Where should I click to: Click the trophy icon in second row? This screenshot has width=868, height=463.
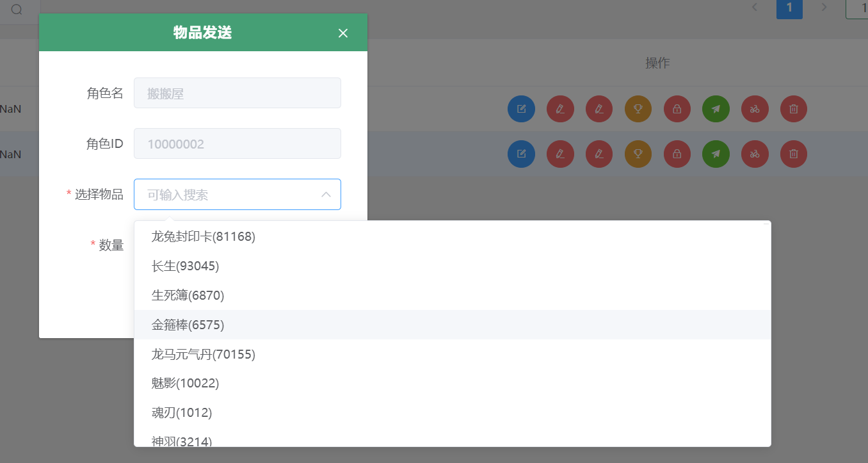pos(638,154)
